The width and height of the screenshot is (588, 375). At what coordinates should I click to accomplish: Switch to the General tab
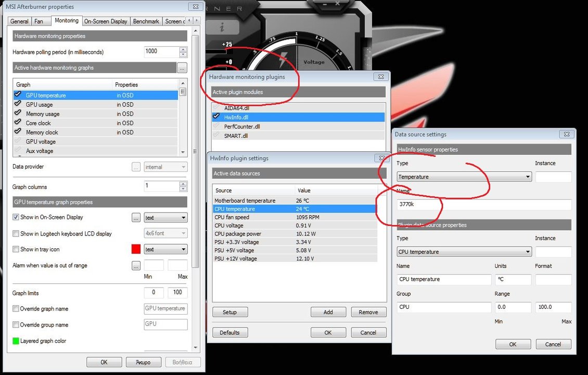pyautogui.click(x=19, y=21)
